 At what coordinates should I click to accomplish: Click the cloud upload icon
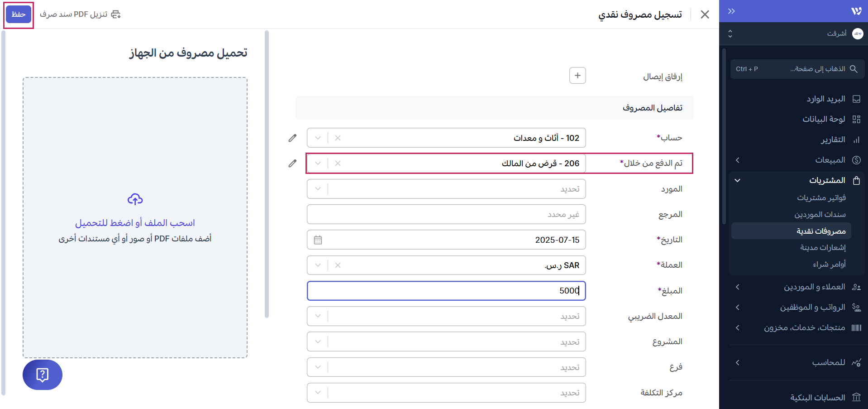click(x=135, y=199)
